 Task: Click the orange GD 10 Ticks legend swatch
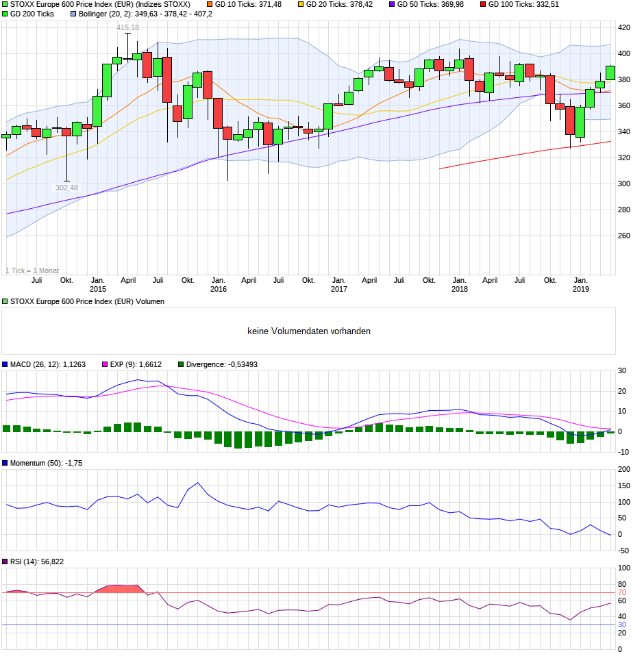[x=210, y=5]
